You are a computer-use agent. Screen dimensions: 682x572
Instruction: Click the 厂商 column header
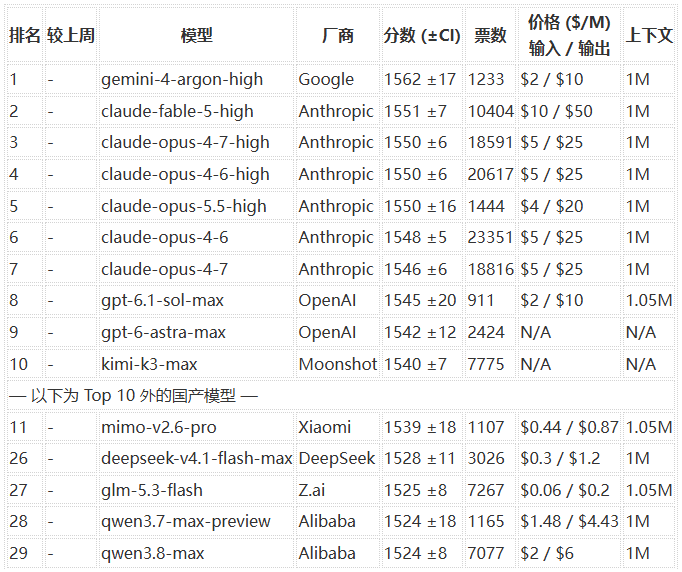(x=338, y=35)
